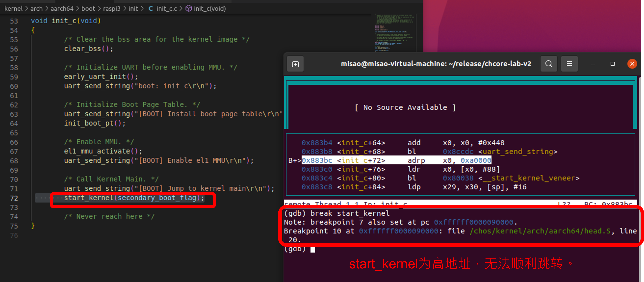Click comment 'Enable MMU.'

click(x=99, y=142)
